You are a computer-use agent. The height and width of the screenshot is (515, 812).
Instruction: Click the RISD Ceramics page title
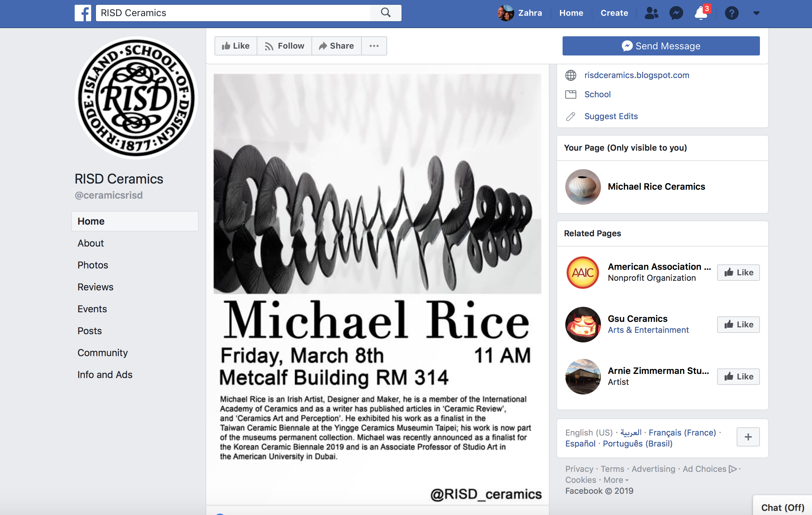pyautogui.click(x=119, y=179)
